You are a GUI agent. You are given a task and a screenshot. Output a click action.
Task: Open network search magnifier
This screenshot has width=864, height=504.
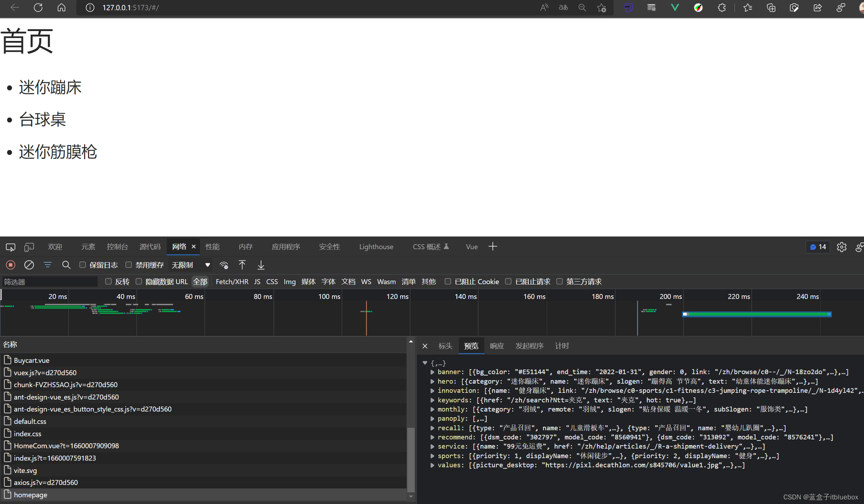[66, 265]
